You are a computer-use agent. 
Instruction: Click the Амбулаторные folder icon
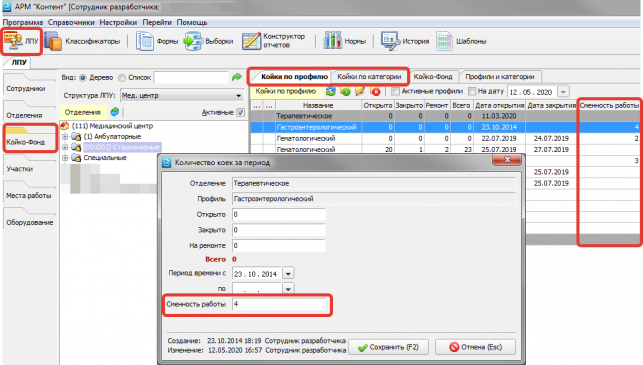tap(76, 137)
